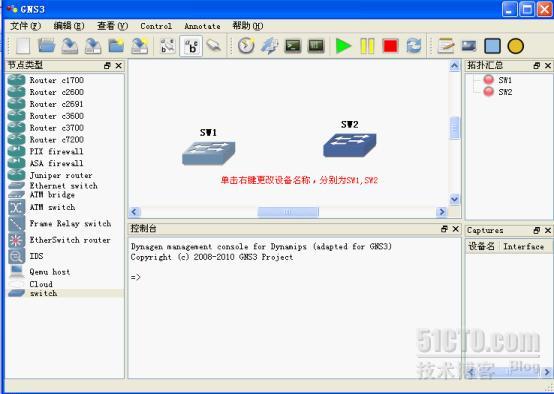554x394 pixels.
Task: Undock the 拓扑汇总 topology summary panel
Action: pyautogui.click(x=537, y=66)
